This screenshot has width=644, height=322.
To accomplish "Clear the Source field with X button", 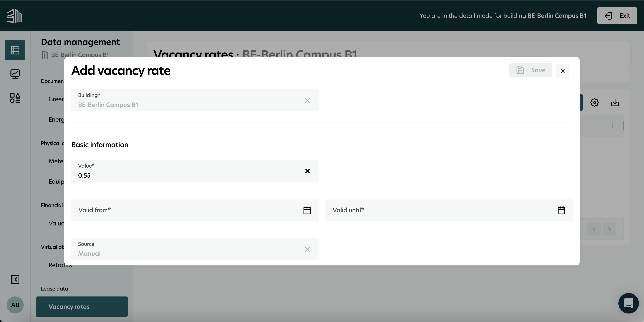I will click(307, 249).
